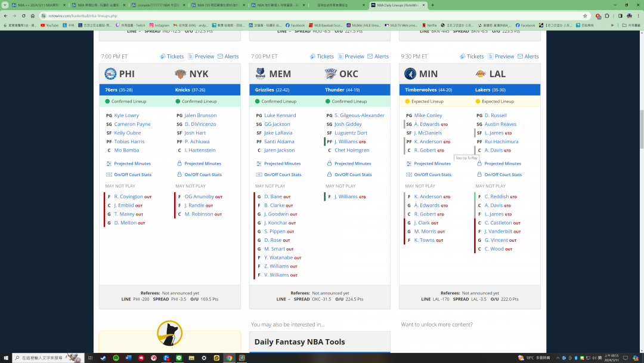Click the Philadelphia 76ers team logo
Viewport: 644px width, 363px height.
[110, 74]
